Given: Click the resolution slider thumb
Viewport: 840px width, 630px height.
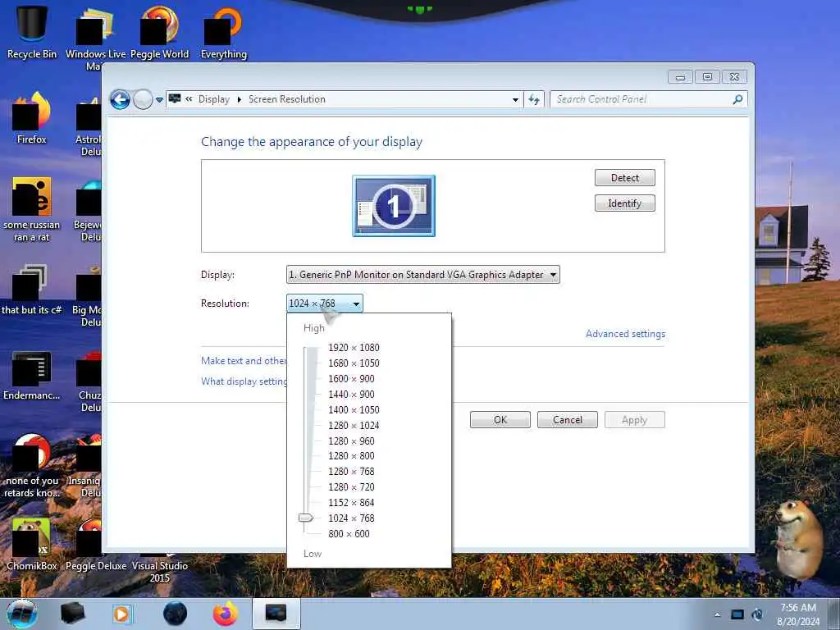Looking at the screenshot, I should (x=305, y=518).
